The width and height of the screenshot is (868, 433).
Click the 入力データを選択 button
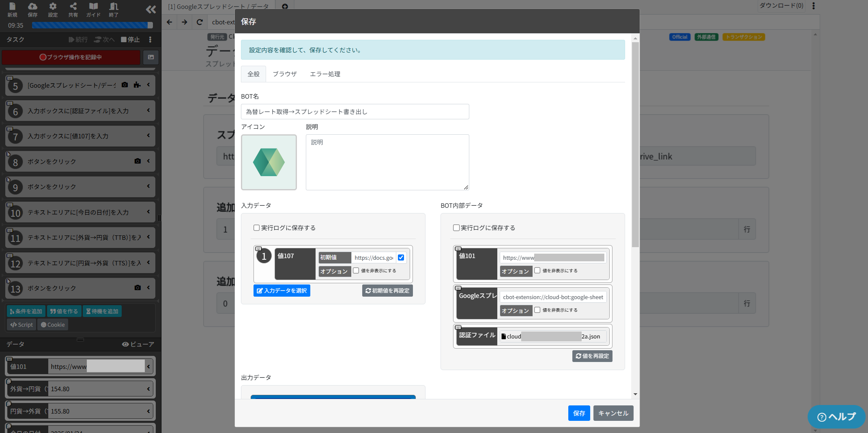pyautogui.click(x=281, y=291)
